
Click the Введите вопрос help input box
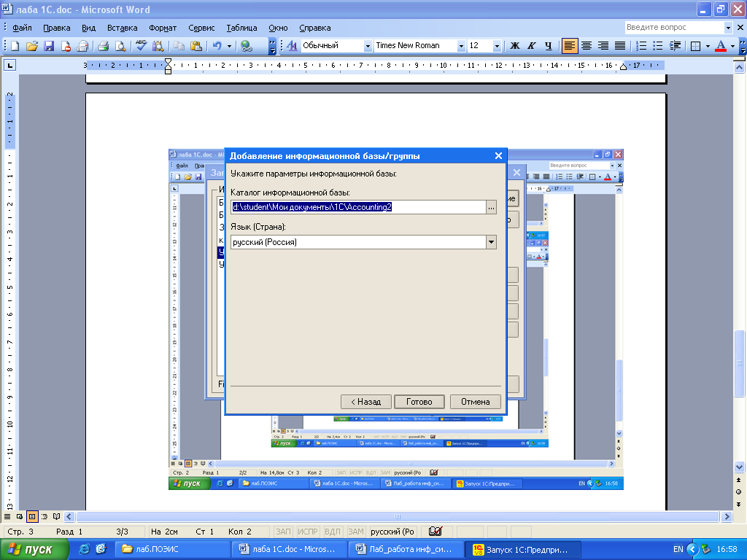[x=673, y=28]
